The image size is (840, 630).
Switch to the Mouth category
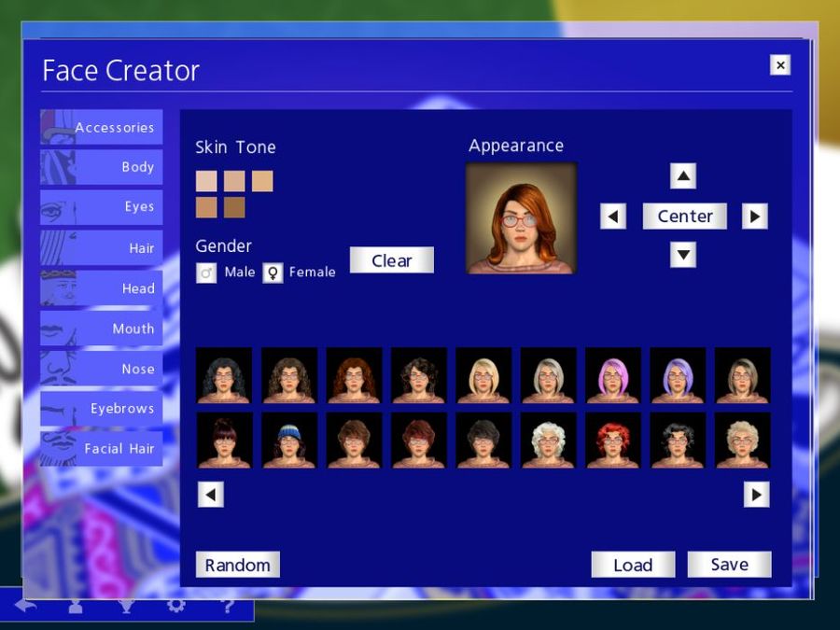[101, 329]
